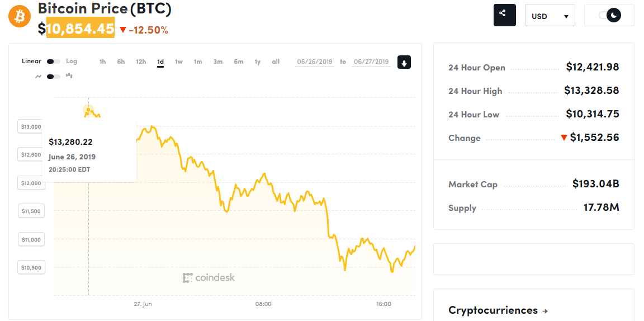Toggle the Linear/Log scale switch
The image size is (644, 321).
click(x=54, y=62)
